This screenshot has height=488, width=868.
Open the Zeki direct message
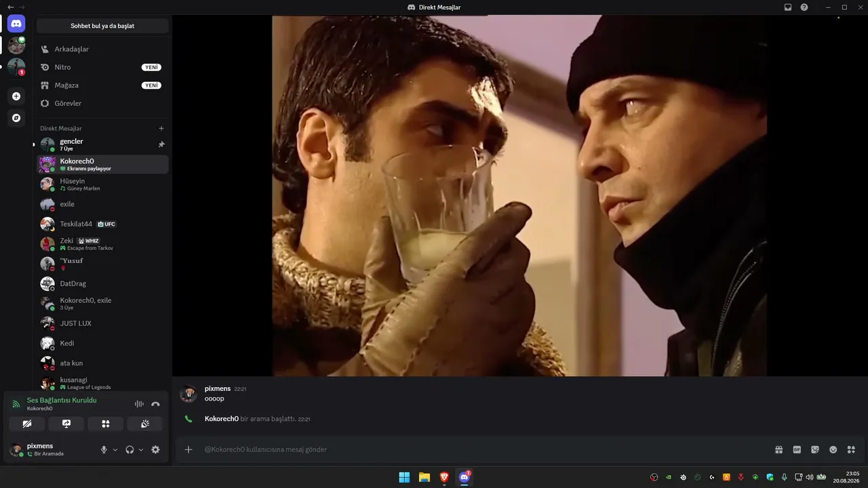(102, 244)
